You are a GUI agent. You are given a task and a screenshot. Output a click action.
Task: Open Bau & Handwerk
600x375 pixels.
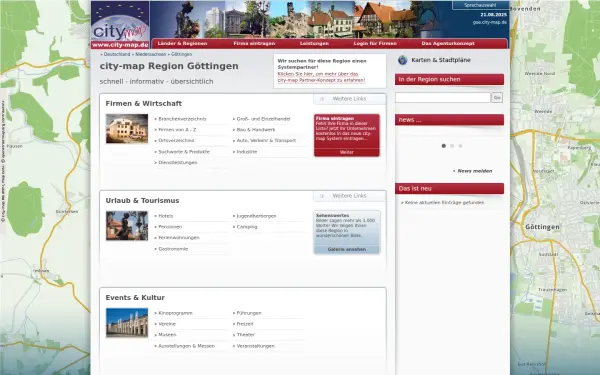[256, 130]
